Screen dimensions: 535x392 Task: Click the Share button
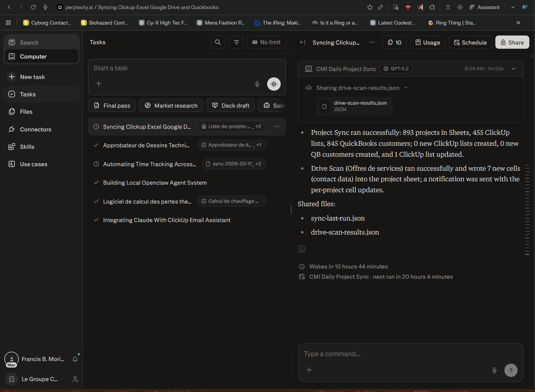(512, 42)
